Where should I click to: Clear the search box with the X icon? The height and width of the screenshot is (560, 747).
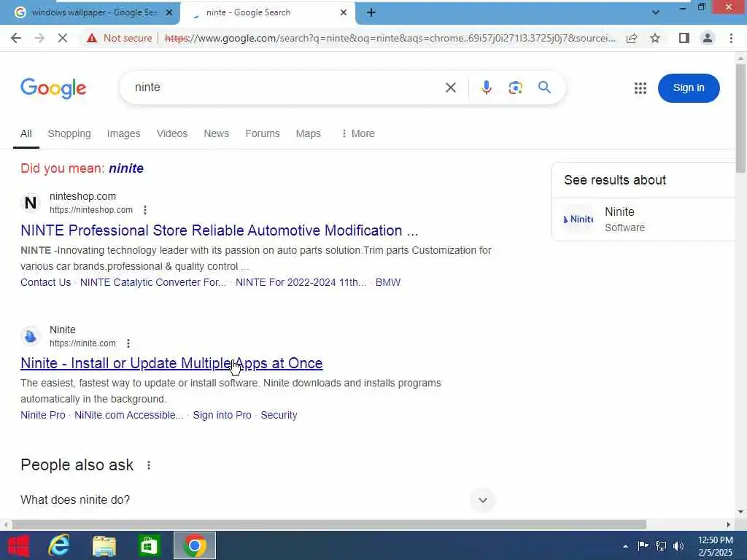[x=451, y=87]
